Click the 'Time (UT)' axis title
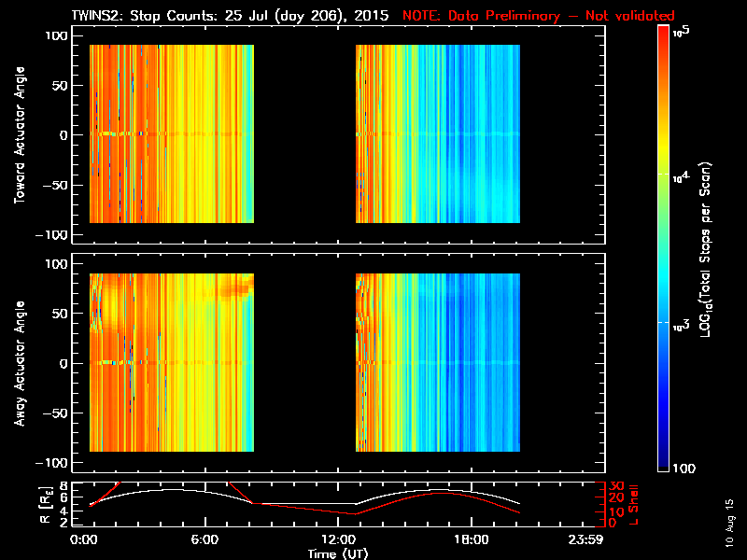 (x=340, y=553)
